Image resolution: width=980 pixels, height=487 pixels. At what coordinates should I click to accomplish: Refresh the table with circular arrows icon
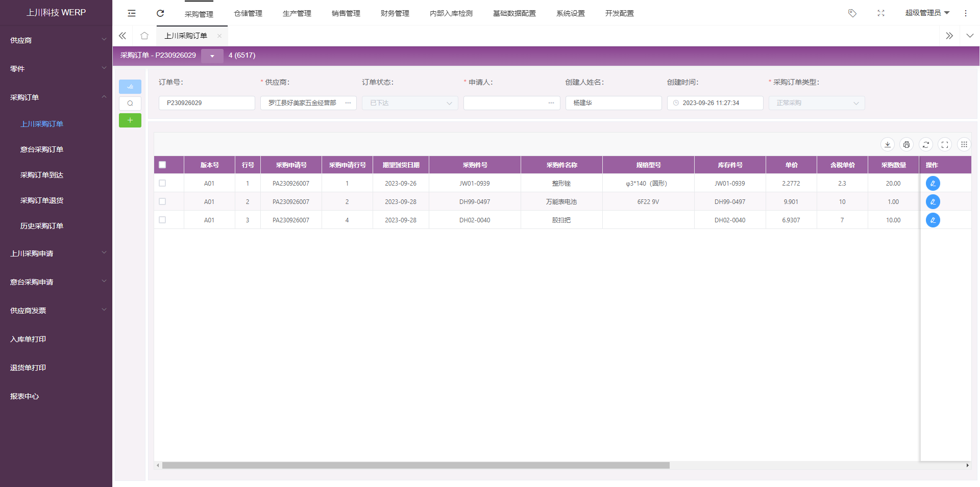coord(926,145)
